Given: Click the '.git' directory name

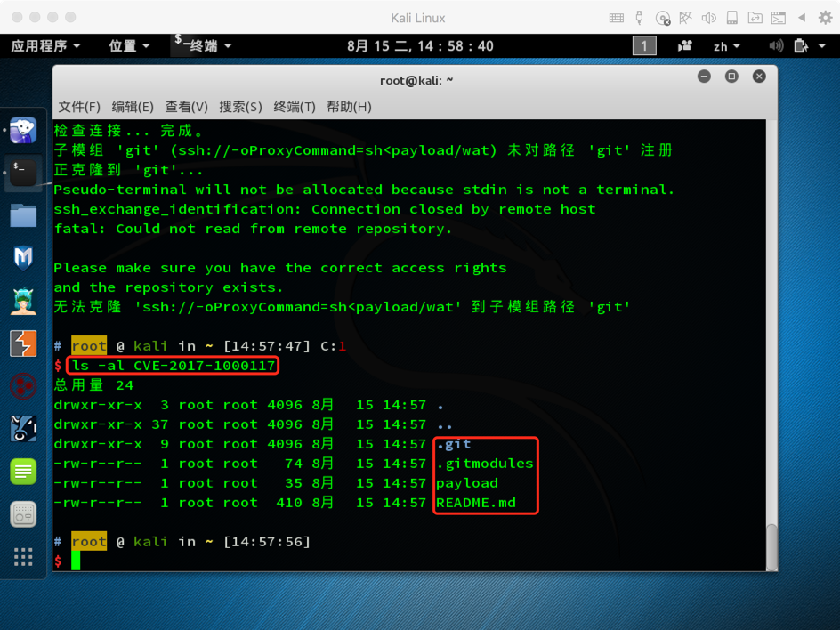Looking at the screenshot, I should 454,444.
